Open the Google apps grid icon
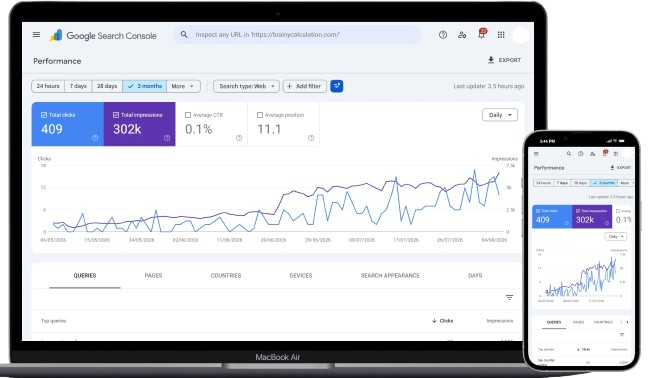The width and height of the screenshot is (659, 378). (x=501, y=35)
